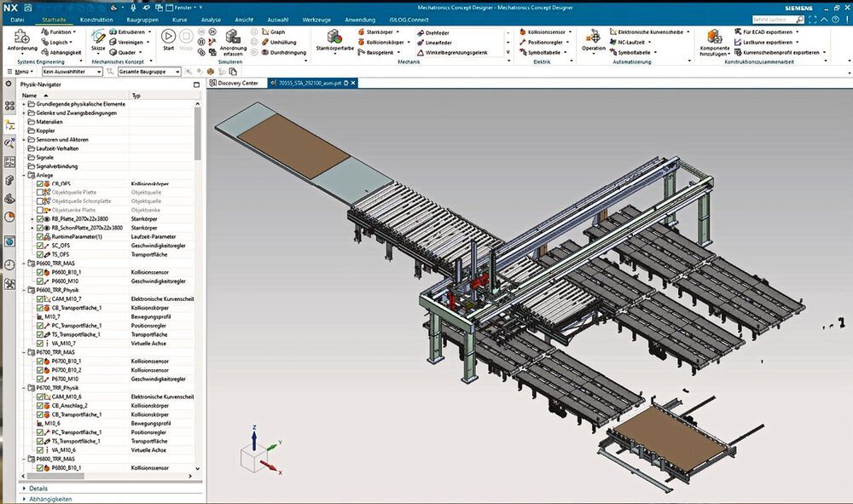This screenshot has width=853, height=504.
Task: Open the Discovery Center tab
Action: (236, 84)
